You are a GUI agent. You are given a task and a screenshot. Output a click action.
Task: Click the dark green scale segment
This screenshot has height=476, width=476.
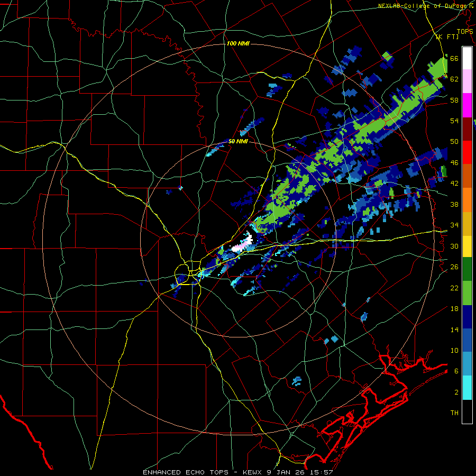coord(467,269)
